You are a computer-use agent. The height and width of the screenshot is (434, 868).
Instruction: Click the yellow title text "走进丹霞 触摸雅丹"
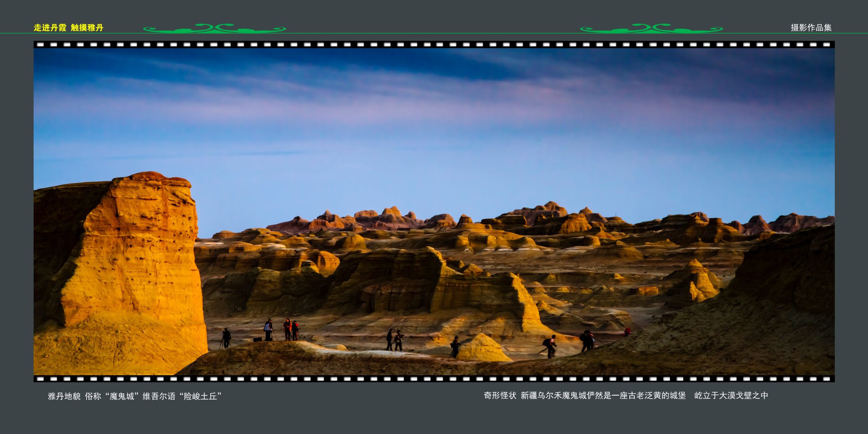(x=69, y=27)
